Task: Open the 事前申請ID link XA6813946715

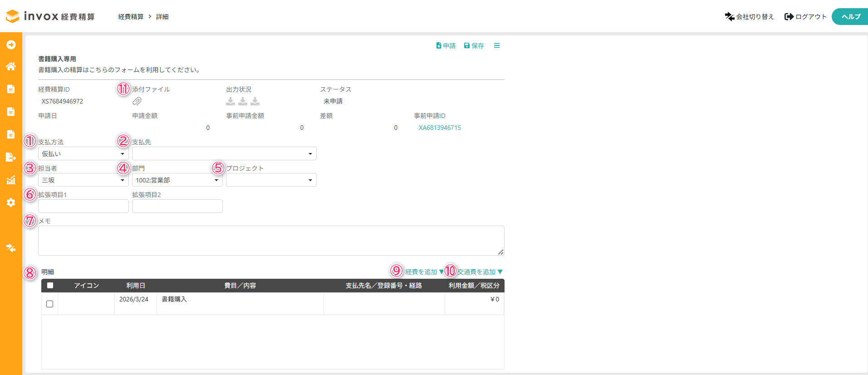Action: pyautogui.click(x=439, y=128)
